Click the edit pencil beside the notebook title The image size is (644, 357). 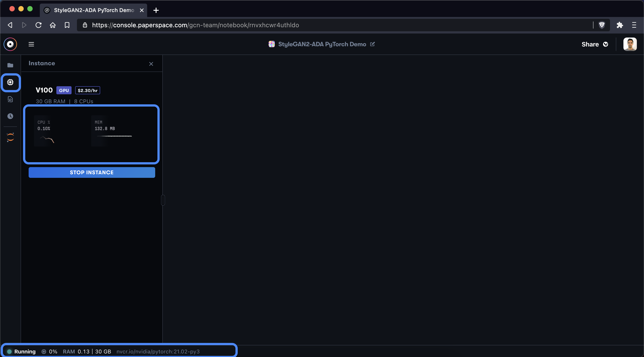click(373, 44)
